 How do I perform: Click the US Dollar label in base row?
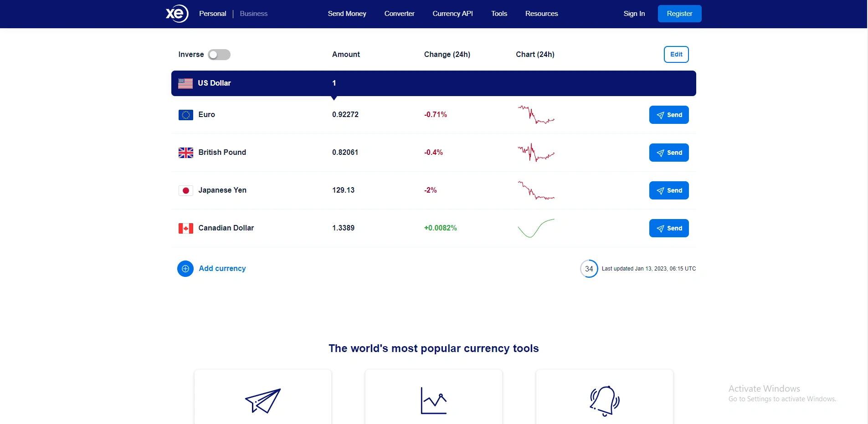coord(215,83)
